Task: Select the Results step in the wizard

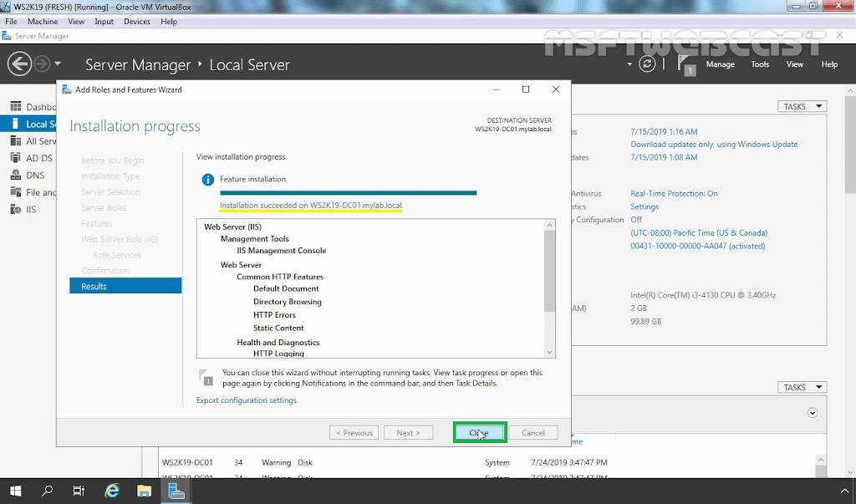Action: pyautogui.click(x=125, y=286)
